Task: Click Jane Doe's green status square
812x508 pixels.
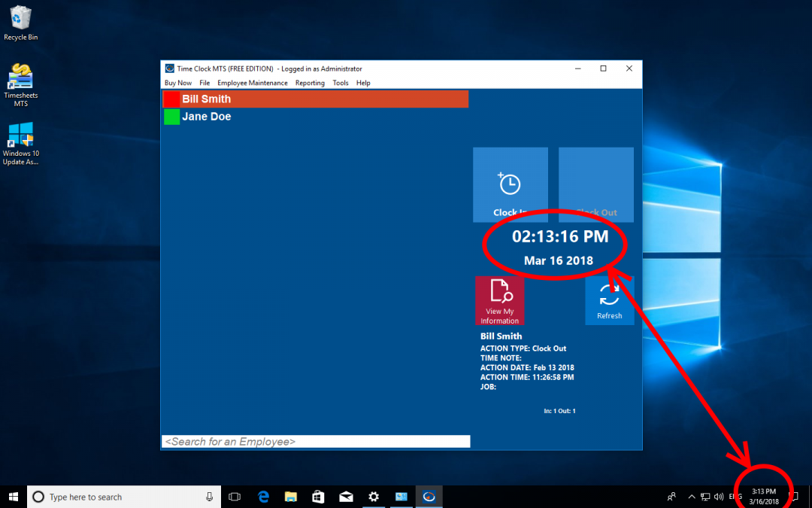Action: [171, 117]
